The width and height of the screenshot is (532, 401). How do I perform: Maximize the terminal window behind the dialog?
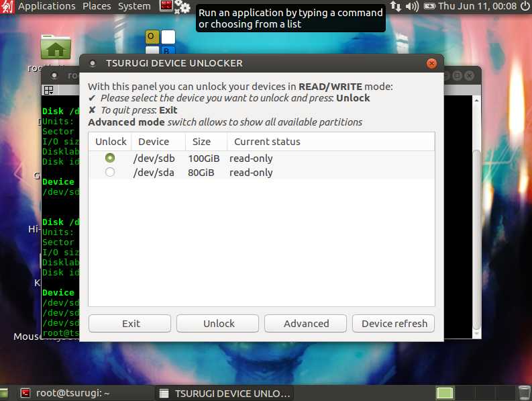[457, 75]
